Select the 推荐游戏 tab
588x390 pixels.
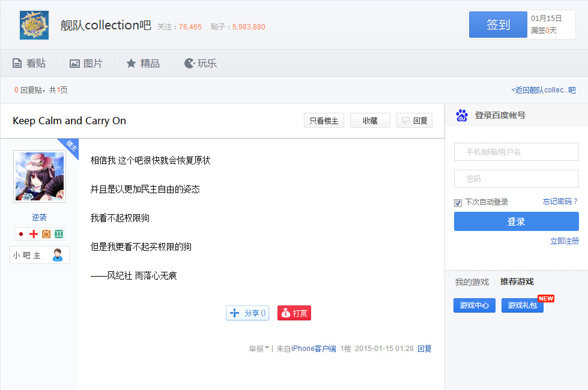point(517,282)
